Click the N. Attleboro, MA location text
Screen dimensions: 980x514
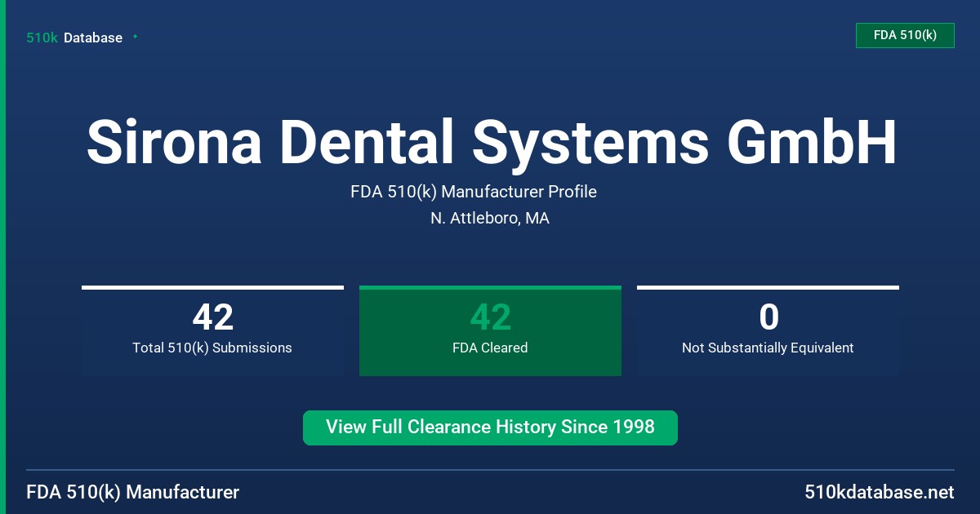coord(490,219)
